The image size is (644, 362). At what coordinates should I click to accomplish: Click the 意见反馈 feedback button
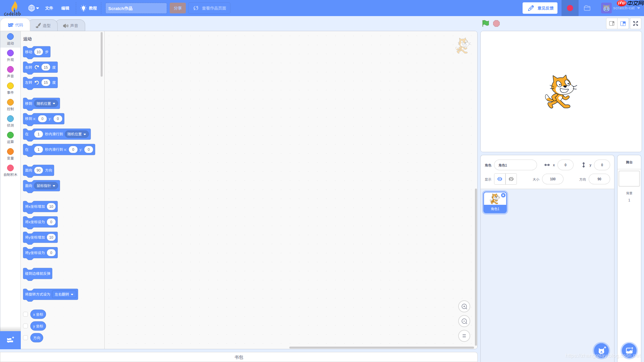(540, 8)
